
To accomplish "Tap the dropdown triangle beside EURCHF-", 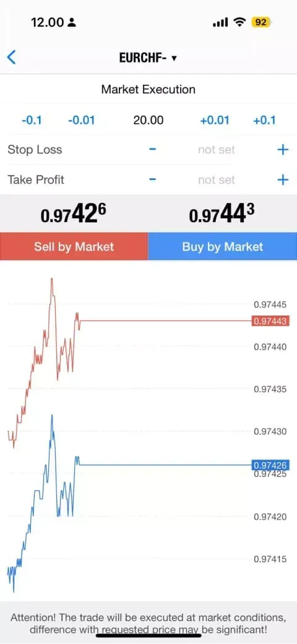I will click(x=174, y=59).
